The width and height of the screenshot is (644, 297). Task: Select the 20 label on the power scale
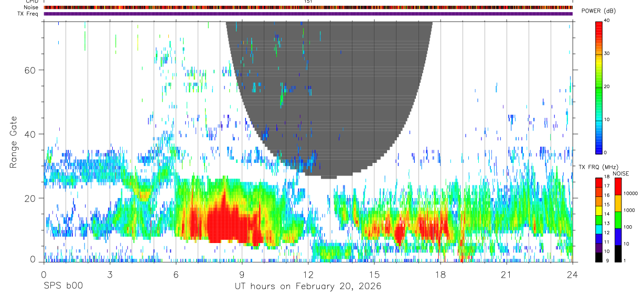[x=607, y=87]
